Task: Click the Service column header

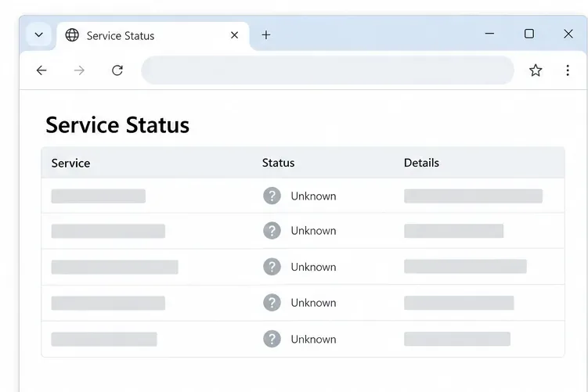Action: [x=70, y=163]
